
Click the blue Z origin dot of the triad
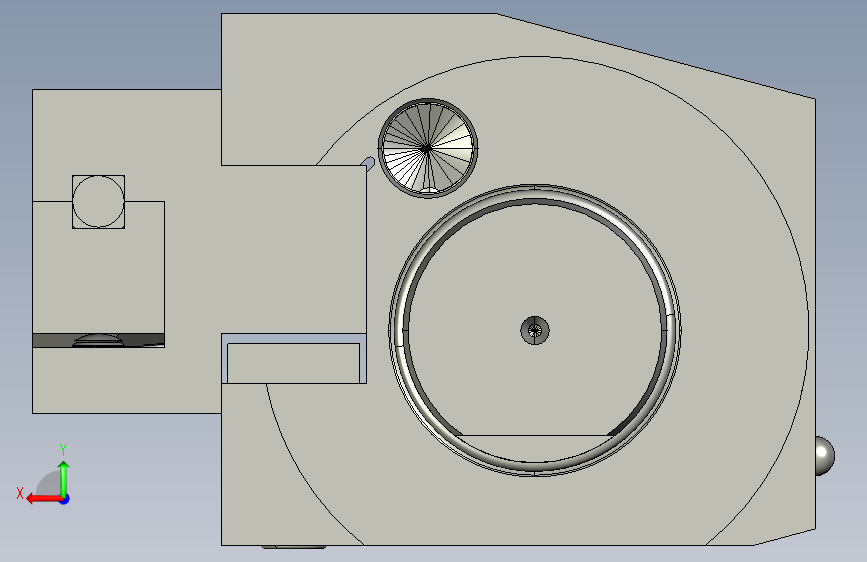pos(65,499)
